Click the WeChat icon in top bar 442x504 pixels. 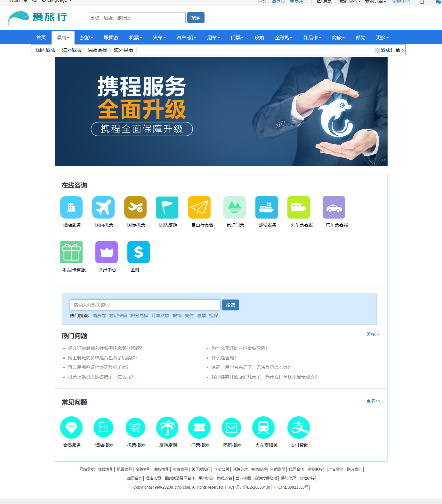438,2
